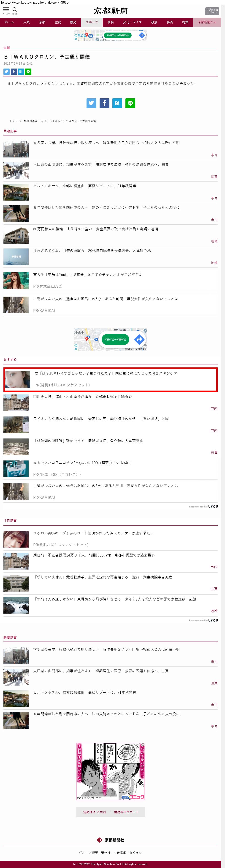Close the top map ad with X

(76, 39)
